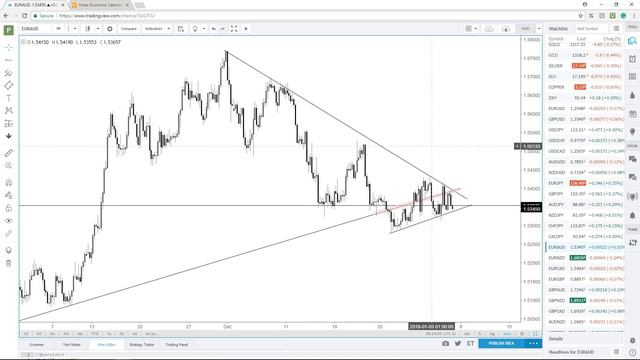Open the time interval dropdown
Screen dimensions: 640x360
coord(75,29)
